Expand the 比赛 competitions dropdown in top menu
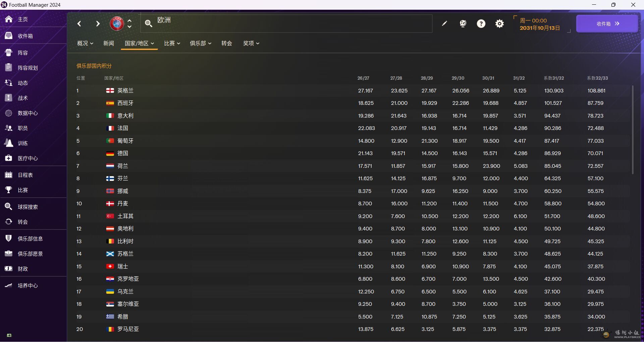Image resolution: width=644 pixels, height=342 pixels. [x=172, y=43]
